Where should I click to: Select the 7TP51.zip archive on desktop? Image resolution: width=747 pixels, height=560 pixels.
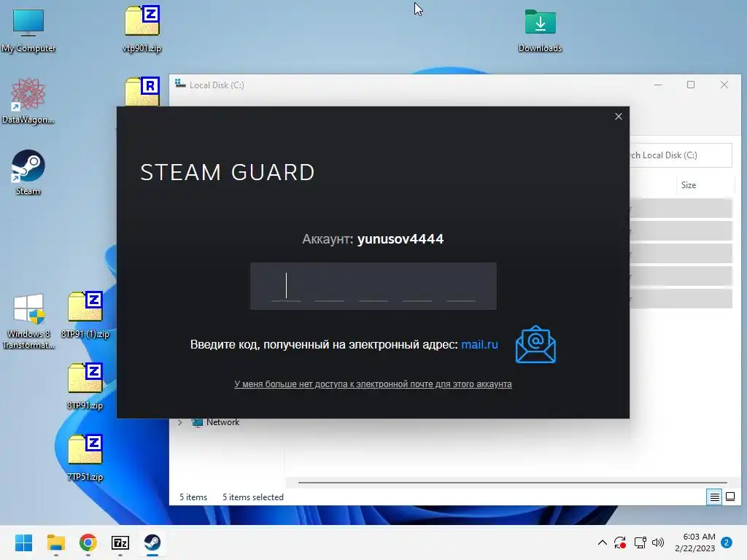pyautogui.click(x=85, y=457)
